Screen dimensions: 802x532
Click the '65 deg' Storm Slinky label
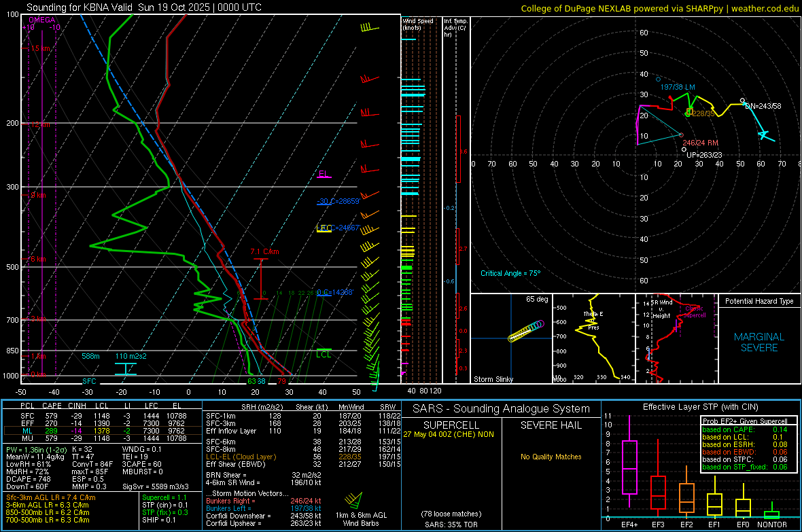click(x=537, y=299)
